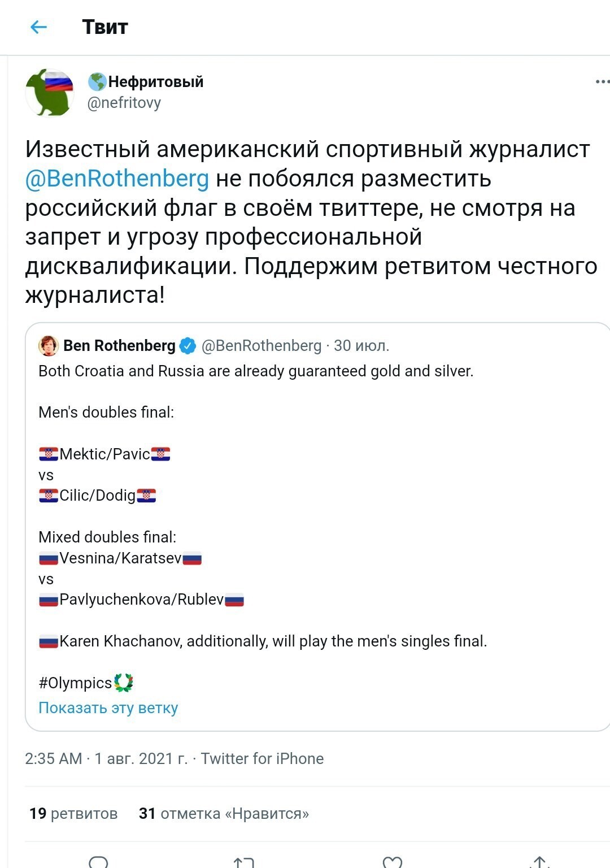Open the @BenRothenberg mention in tweet text
This screenshot has width=610, height=868.
tap(117, 179)
